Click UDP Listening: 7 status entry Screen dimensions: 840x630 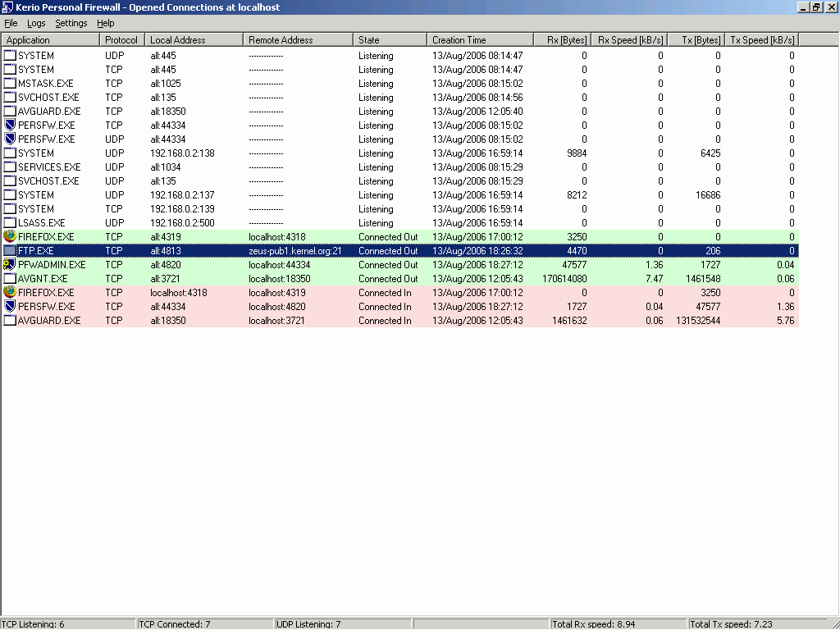tap(343, 624)
